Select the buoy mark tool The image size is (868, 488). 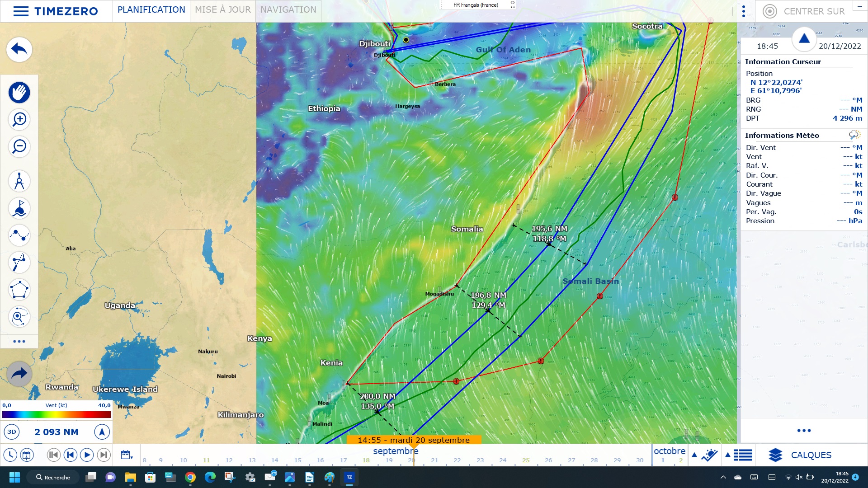(x=19, y=208)
